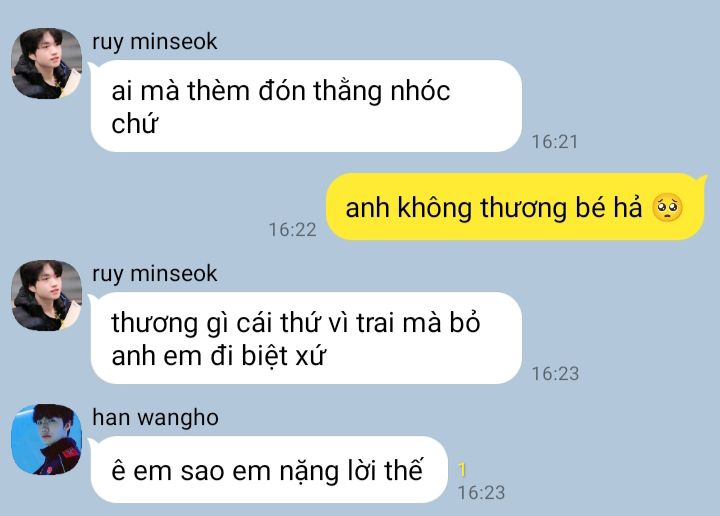Tap the 16:22 timestamp beside yellow bubble
This screenshot has height=516, width=720.
point(292,230)
